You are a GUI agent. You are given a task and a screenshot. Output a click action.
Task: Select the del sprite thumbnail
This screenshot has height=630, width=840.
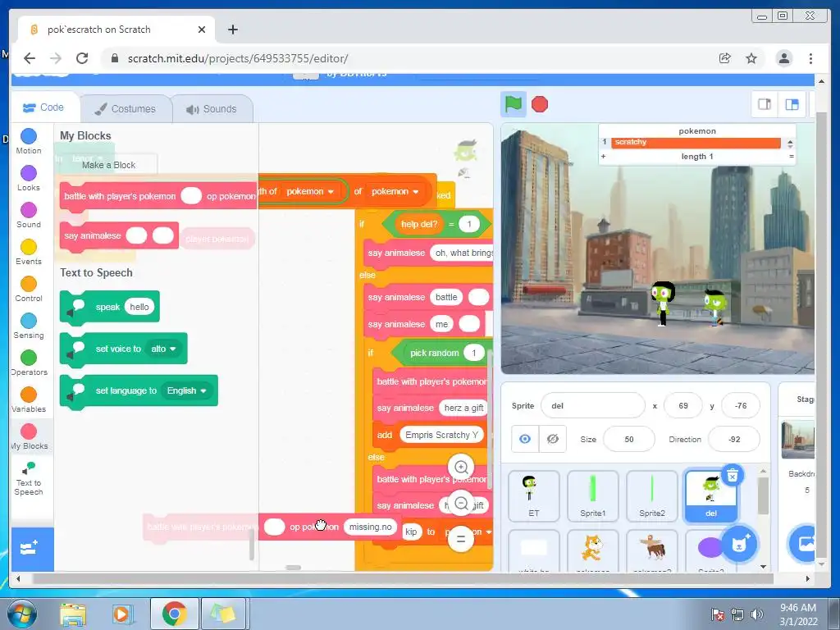click(x=711, y=496)
